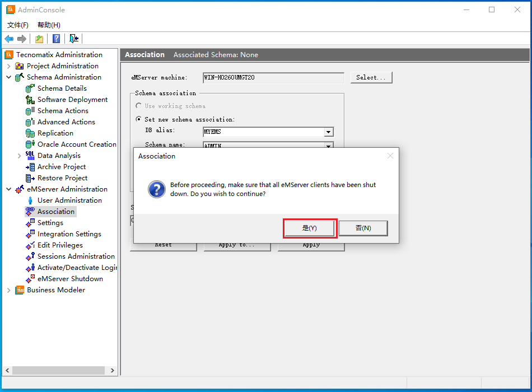
Task: Choose Set new schema association option
Action: pos(138,119)
